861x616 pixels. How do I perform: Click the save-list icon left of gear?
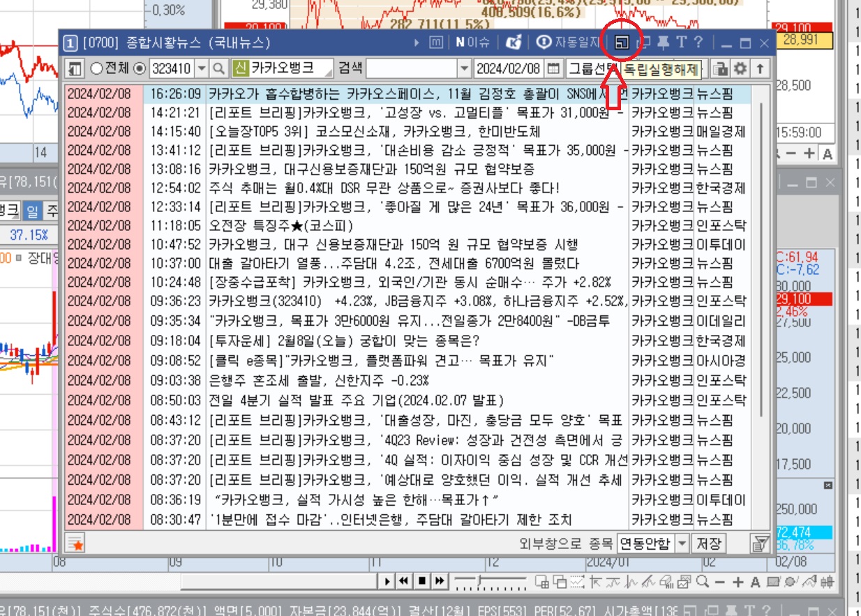coord(721,68)
